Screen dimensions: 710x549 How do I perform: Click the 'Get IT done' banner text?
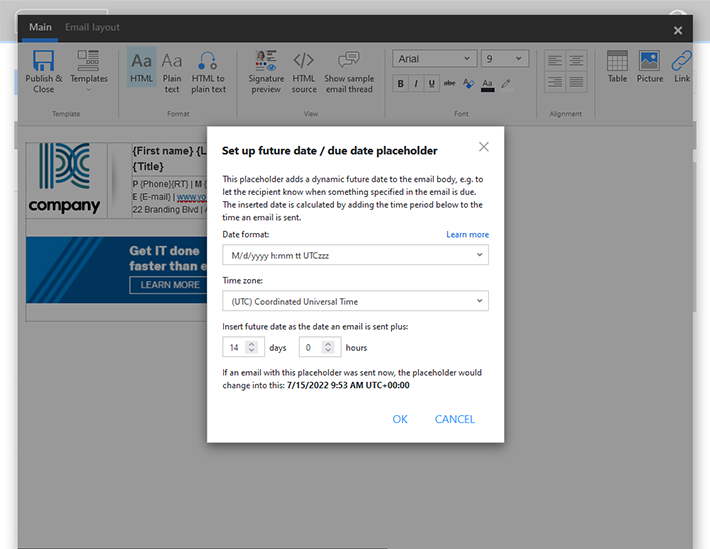(x=164, y=251)
